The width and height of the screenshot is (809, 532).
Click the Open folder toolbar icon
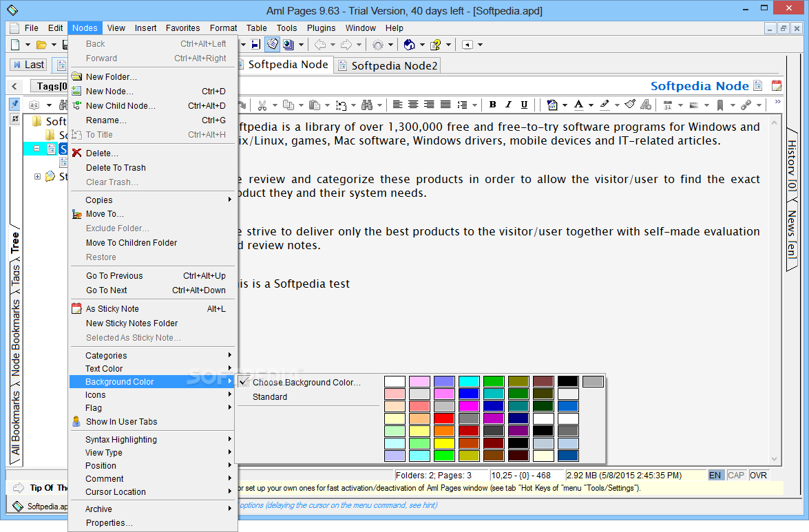(41, 45)
